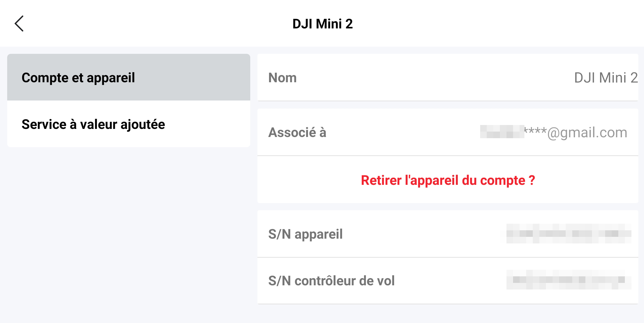Click the word Retirer in red text

point(381,180)
